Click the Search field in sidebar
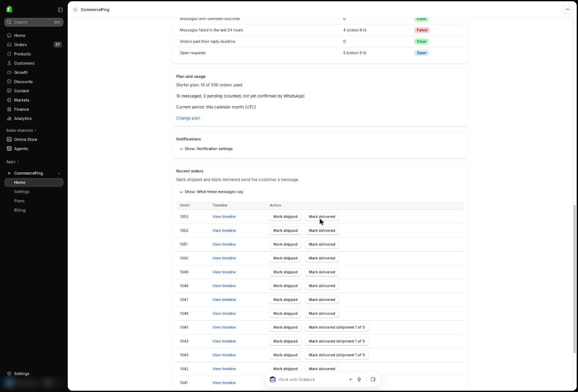Image resolution: width=578 pixels, height=392 pixels. [34, 22]
